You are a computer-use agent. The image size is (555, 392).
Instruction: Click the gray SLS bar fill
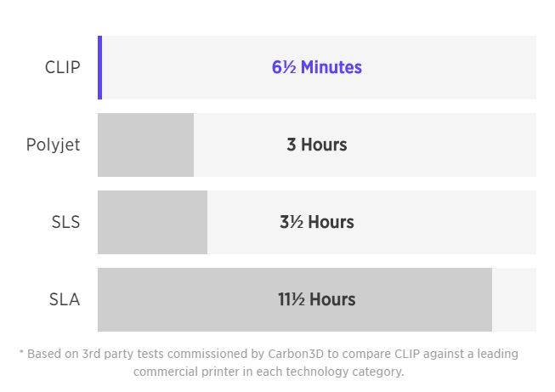152,222
